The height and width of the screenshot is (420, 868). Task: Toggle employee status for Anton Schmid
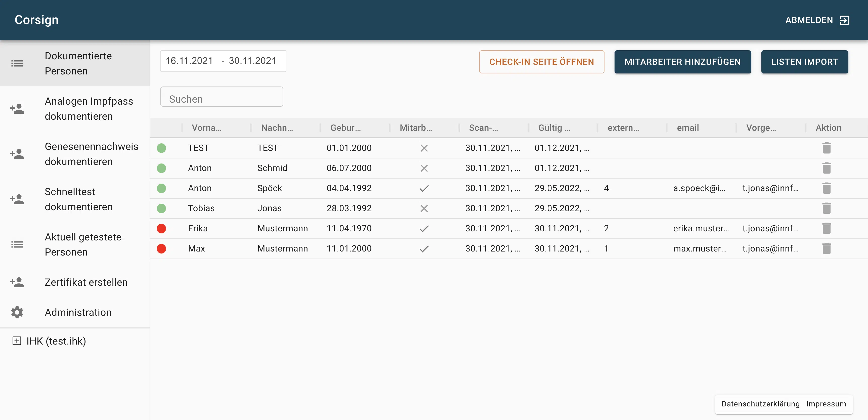(x=424, y=168)
